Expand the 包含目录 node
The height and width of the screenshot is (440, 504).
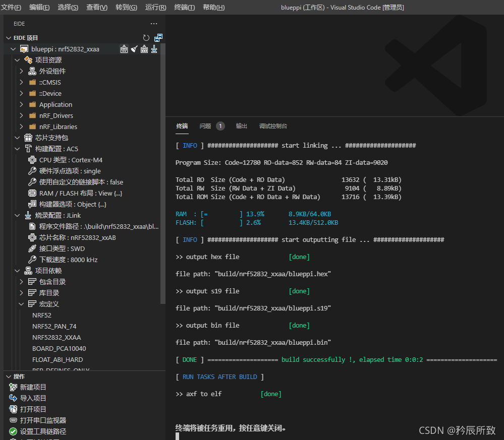click(22, 282)
